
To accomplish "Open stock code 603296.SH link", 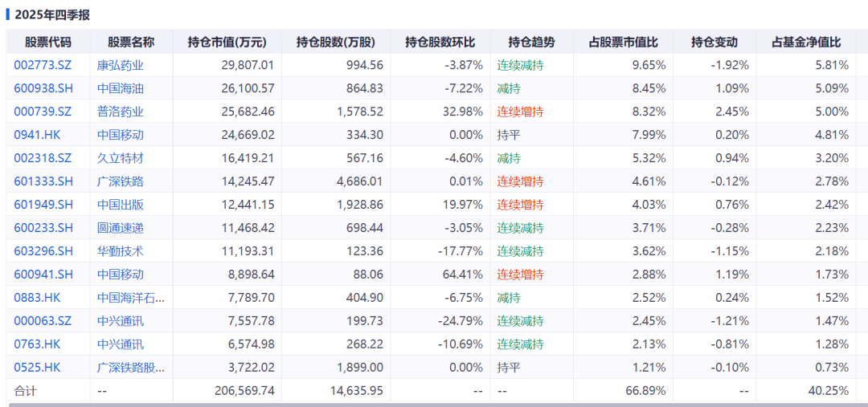I will 43,251.
